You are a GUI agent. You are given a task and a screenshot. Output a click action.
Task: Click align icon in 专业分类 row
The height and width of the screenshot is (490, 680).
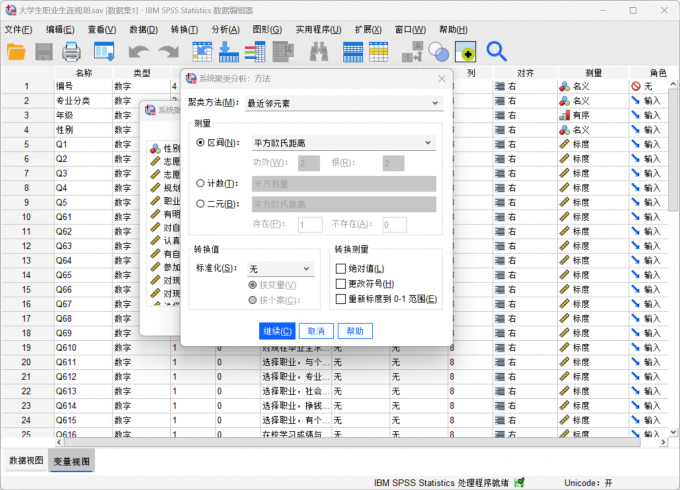point(500,101)
